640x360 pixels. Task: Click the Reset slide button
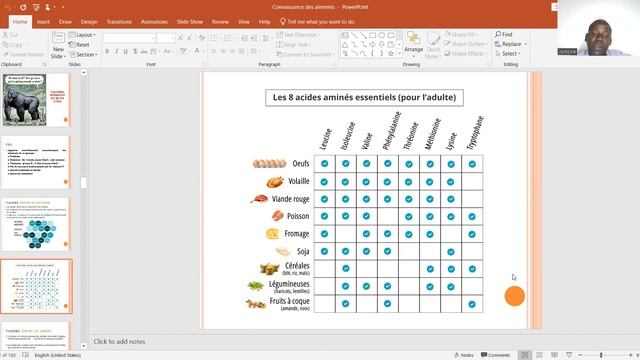(80, 44)
